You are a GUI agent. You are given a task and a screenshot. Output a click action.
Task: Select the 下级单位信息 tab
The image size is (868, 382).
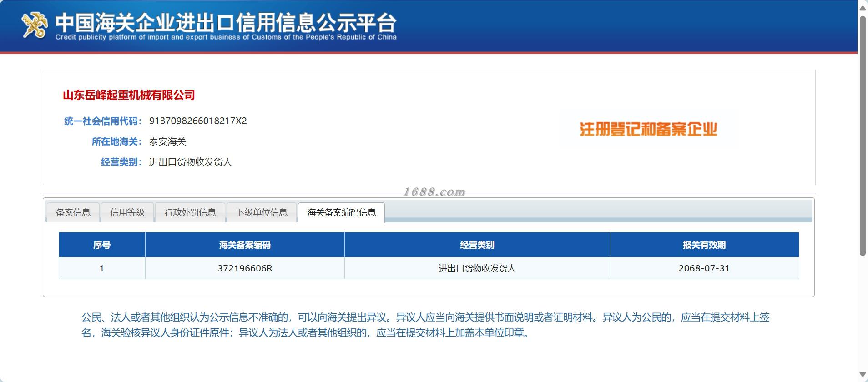(262, 212)
